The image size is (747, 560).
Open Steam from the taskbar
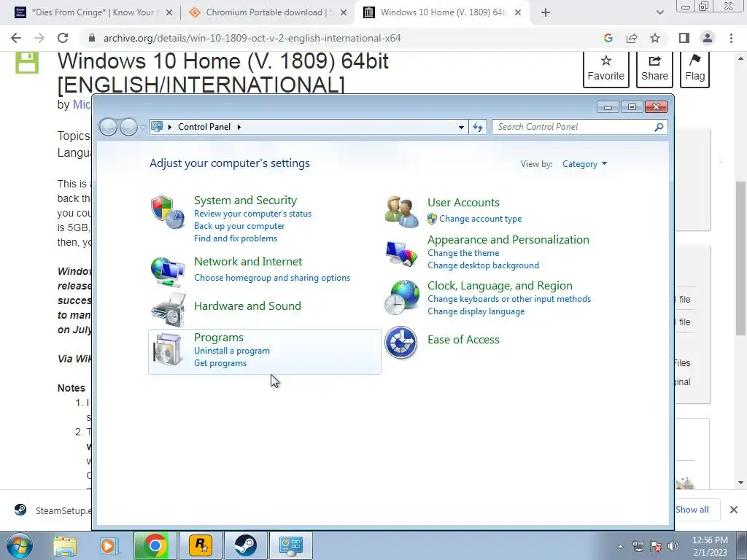pos(246,545)
